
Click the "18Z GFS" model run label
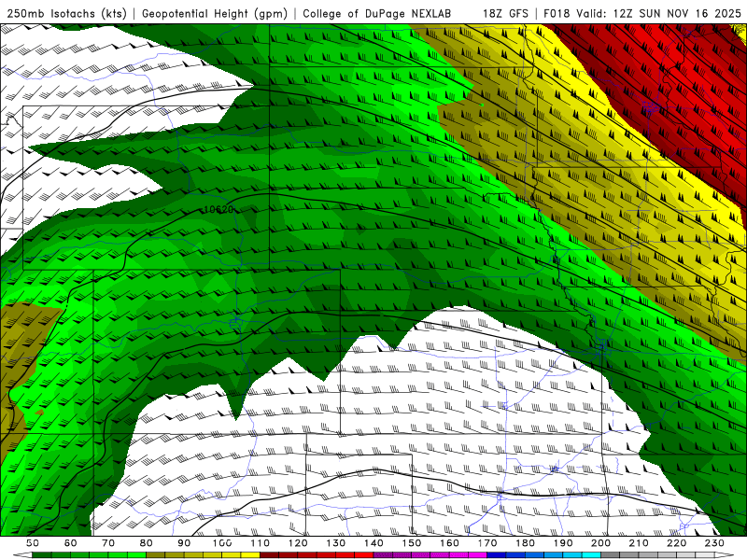(x=505, y=13)
